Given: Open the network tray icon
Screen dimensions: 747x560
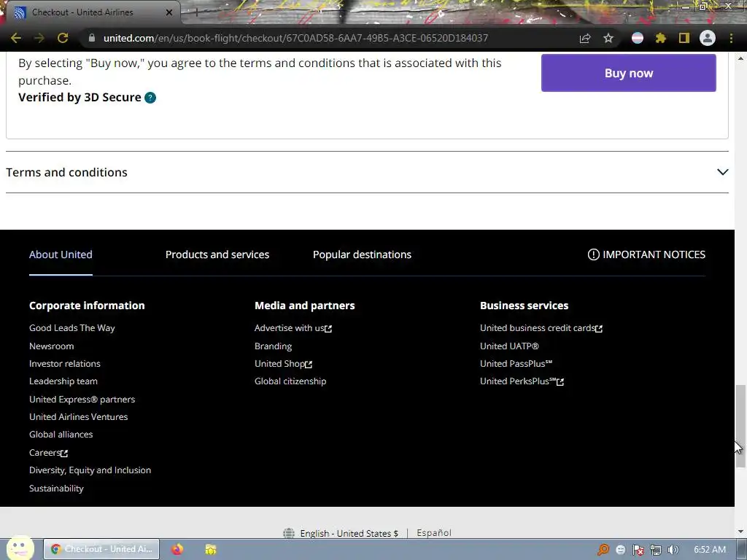Looking at the screenshot, I should (x=656, y=550).
